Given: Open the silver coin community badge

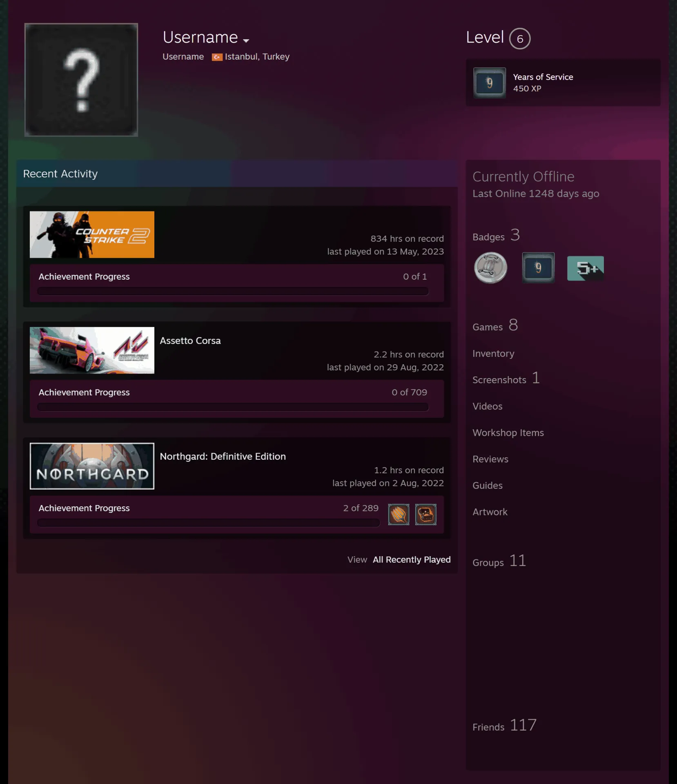Looking at the screenshot, I should 490,268.
